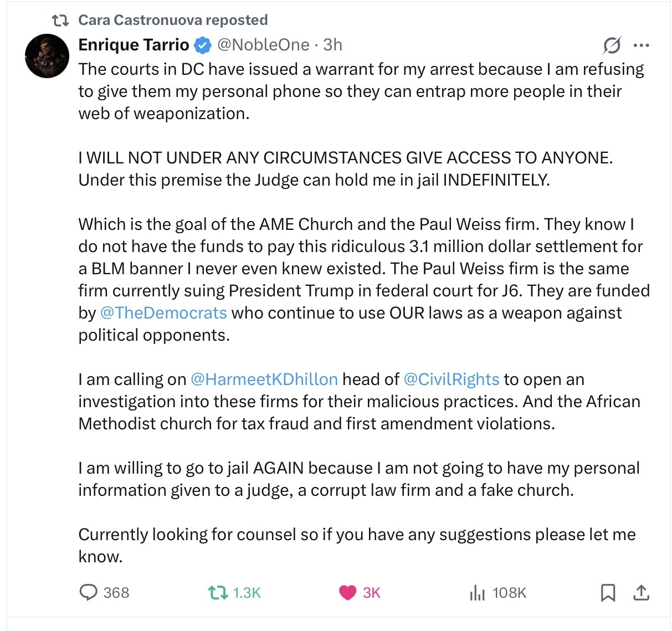The height and width of the screenshot is (631, 672).
Task: Open the @HarmeetKDhillon mention link
Action: [264, 379]
